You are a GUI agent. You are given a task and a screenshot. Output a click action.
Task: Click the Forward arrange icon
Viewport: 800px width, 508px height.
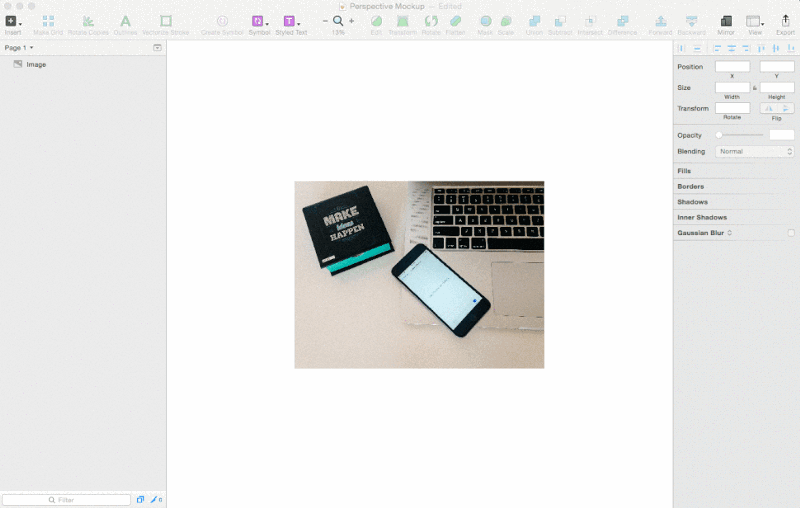pos(661,21)
